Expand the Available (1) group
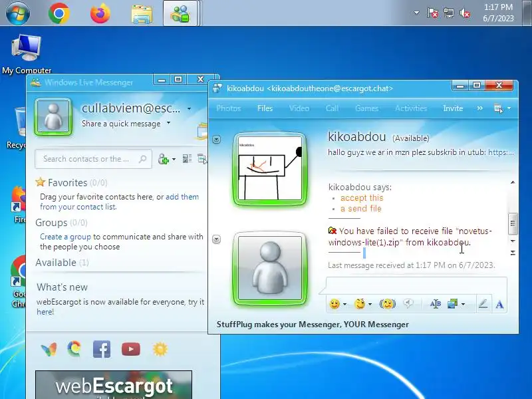 (x=62, y=263)
